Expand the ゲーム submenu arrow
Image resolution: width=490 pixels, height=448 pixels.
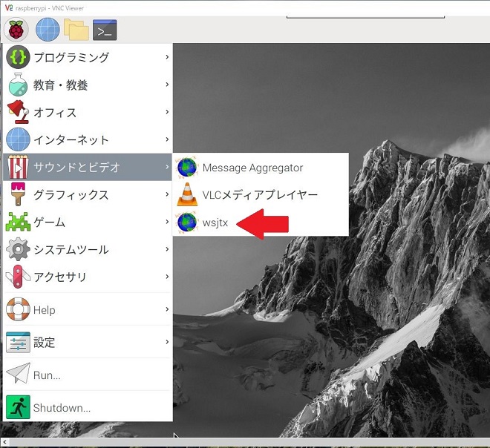167,222
